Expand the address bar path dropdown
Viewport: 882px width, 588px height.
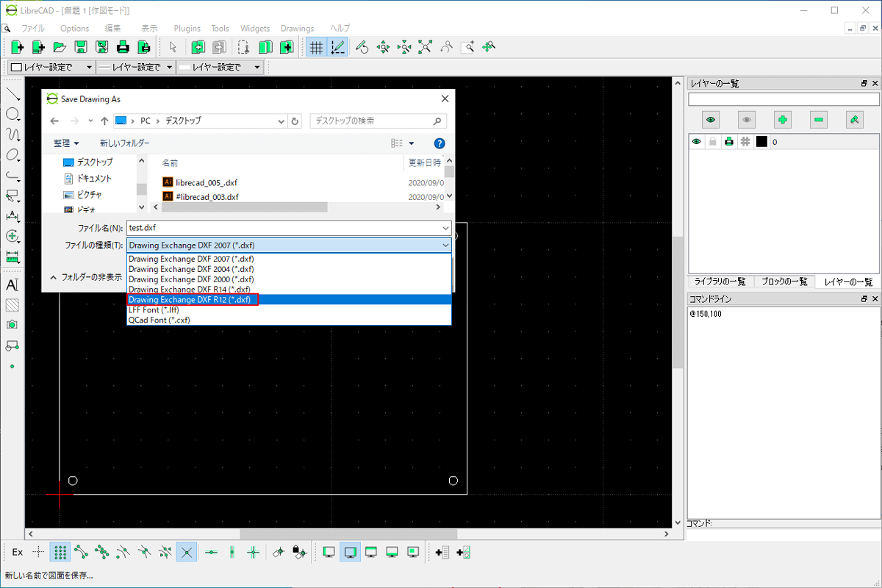click(x=280, y=121)
